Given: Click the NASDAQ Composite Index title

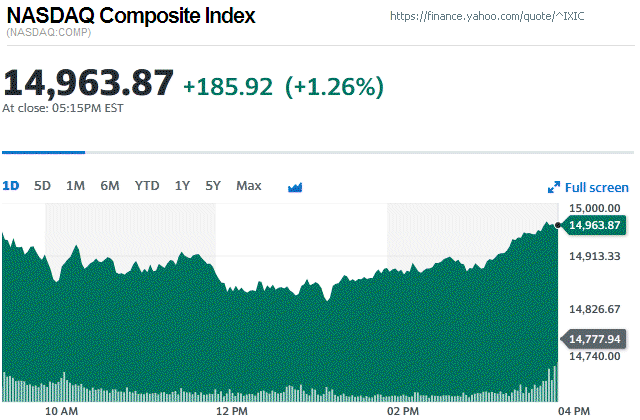Looking at the screenshot, I should tap(130, 16).
